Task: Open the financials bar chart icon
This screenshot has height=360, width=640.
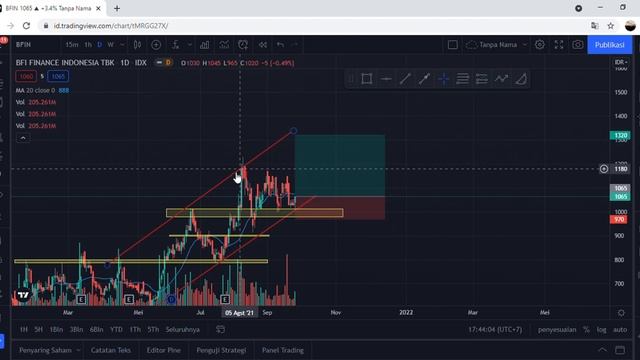Action: tap(204, 45)
